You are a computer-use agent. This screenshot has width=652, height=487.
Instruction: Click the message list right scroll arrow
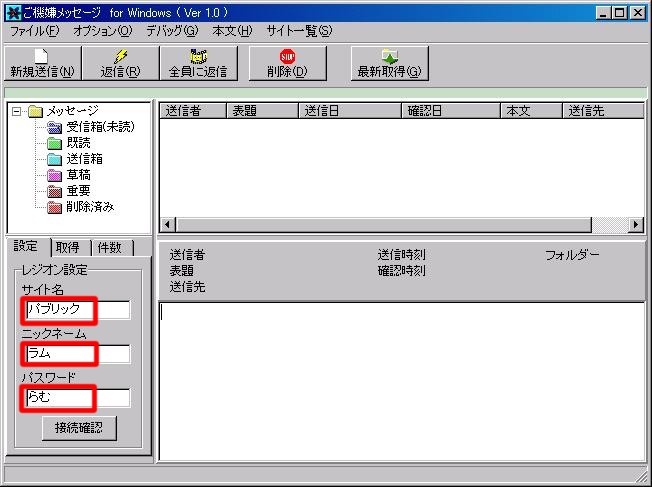(x=635, y=225)
